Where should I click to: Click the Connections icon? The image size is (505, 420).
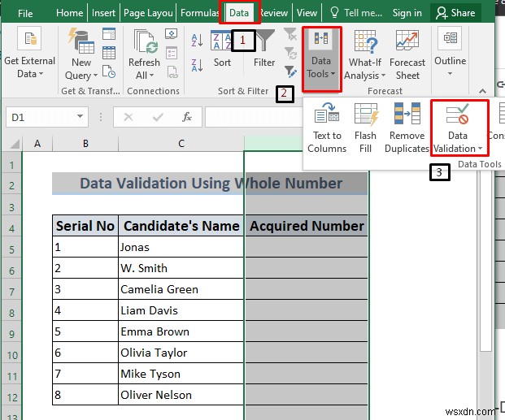(171, 33)
